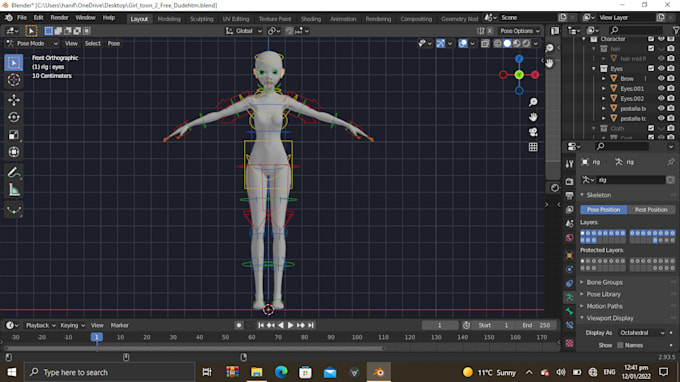Screen dimensions: 680x382
Task: Open the Pose Options dropdown
Action: [520, 31]
